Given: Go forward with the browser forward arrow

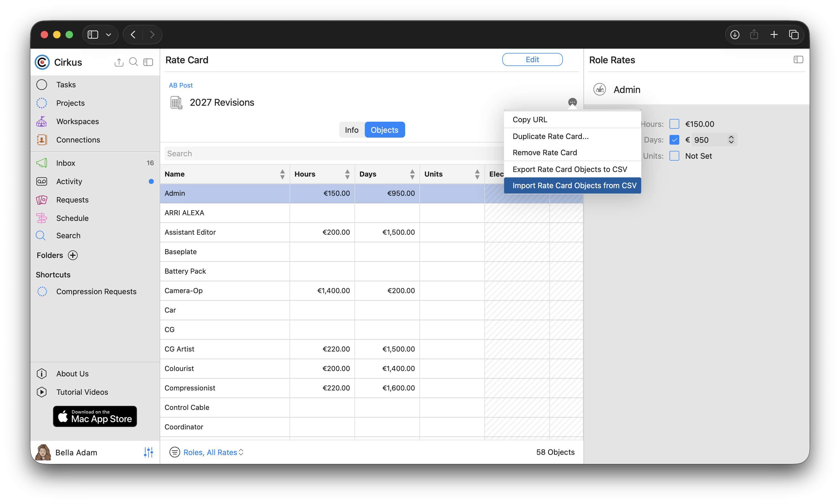Looking at the screenshot, I should coord(152,35).
